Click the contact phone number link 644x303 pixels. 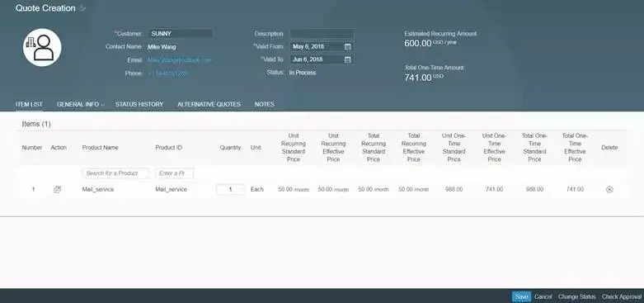167,73
